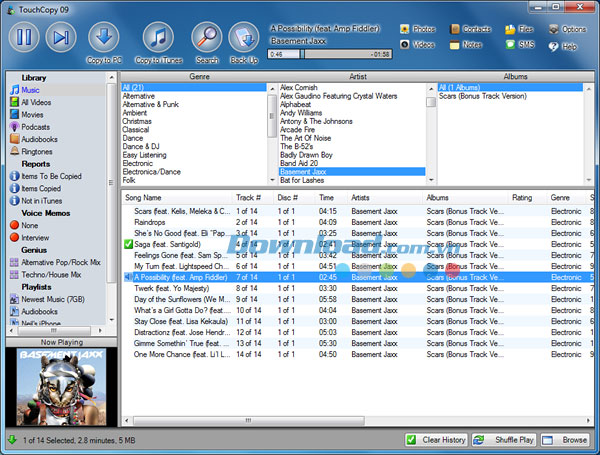Click the Copy to PC button

coord(104,43)
